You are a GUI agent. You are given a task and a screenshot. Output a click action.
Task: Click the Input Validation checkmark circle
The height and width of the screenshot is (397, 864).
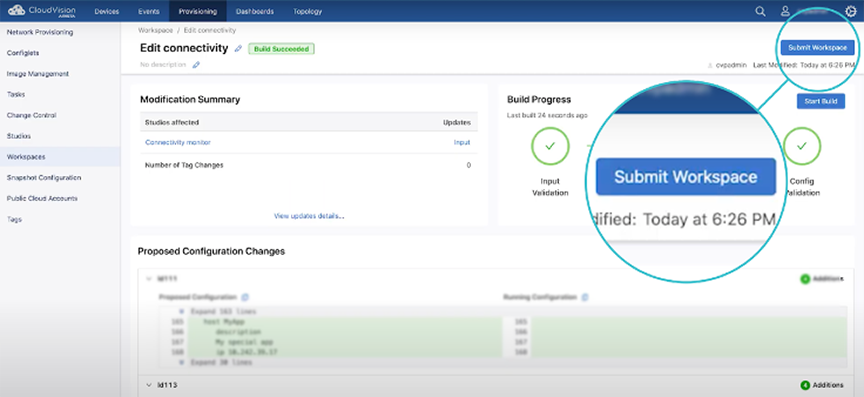coord(549,146)
